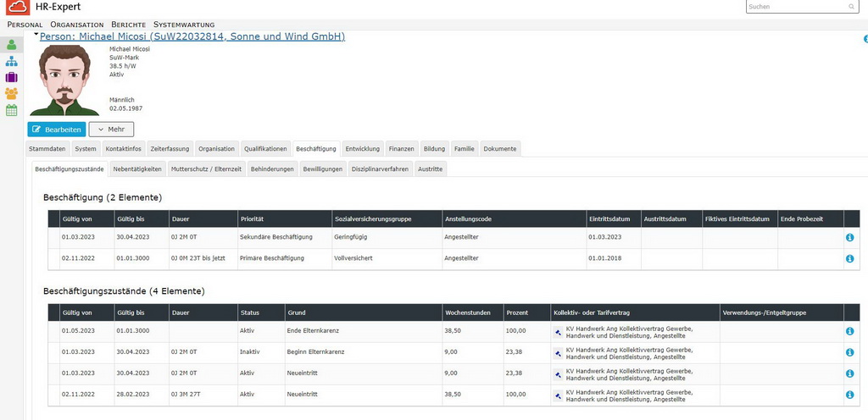Click the Geringfügig cell
This screenshot has width=868, height=420.
coord(387,237)
